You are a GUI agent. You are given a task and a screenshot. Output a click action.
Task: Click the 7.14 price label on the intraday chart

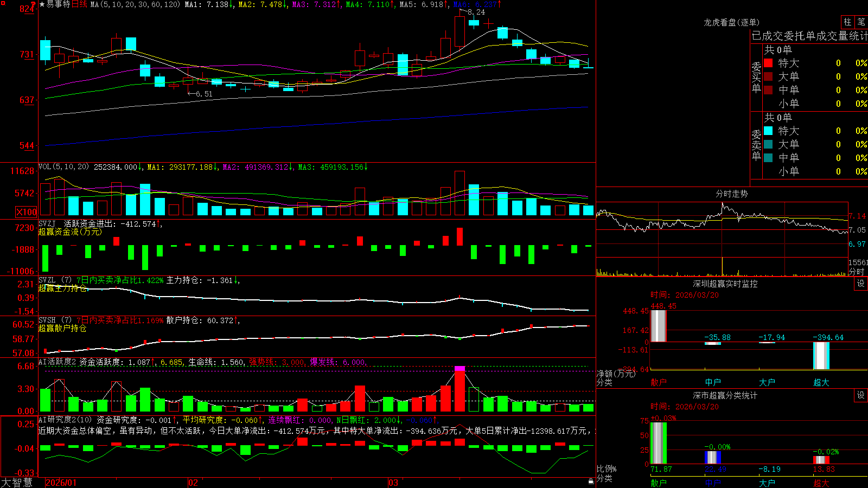[x=857, y=216]
